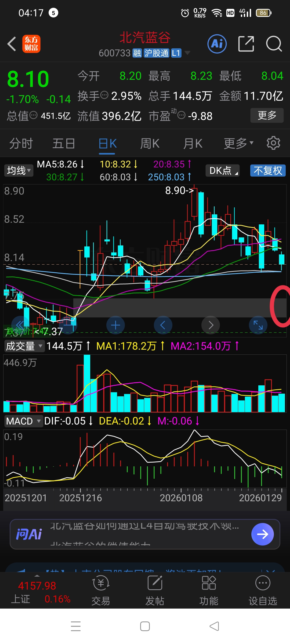Viewport: 290px width, 644px height.
Task: Tap the 换手 info icon
Action: pos(104,95)
